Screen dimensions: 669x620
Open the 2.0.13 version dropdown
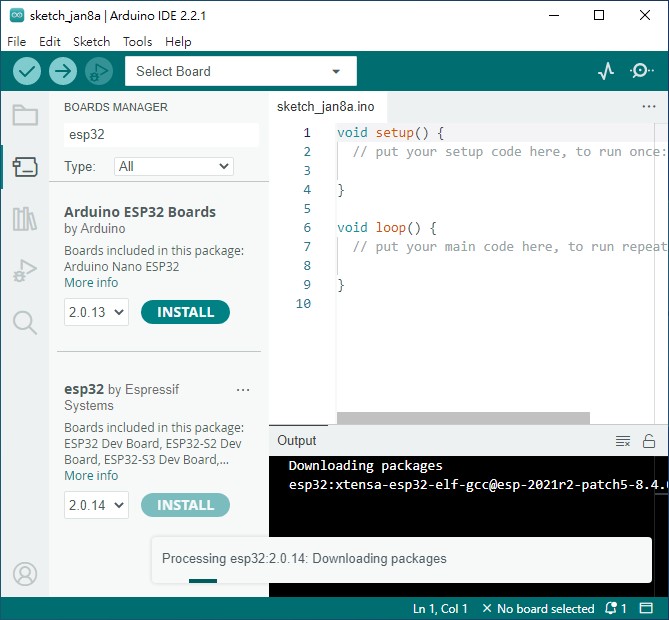pyautogui.click(x=96, y=312)
